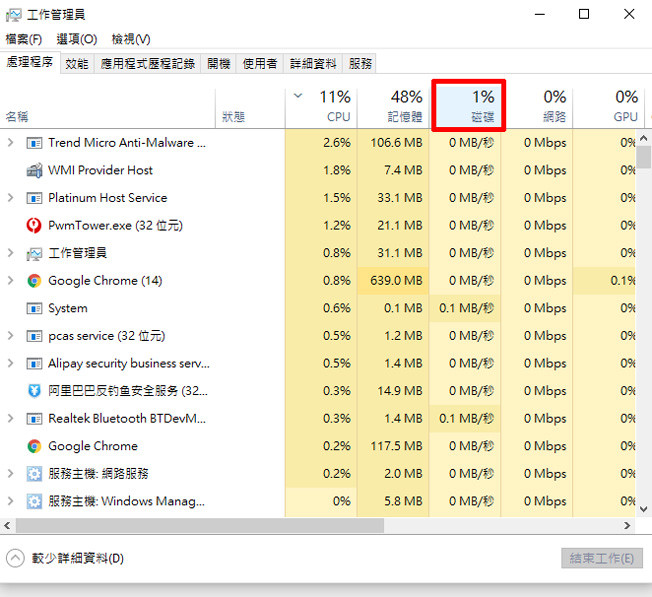Expand the pcas service (32 位元) group
The height and width of the screenshot is (597, 652).
pyautogui.click(x=10, y=336)
